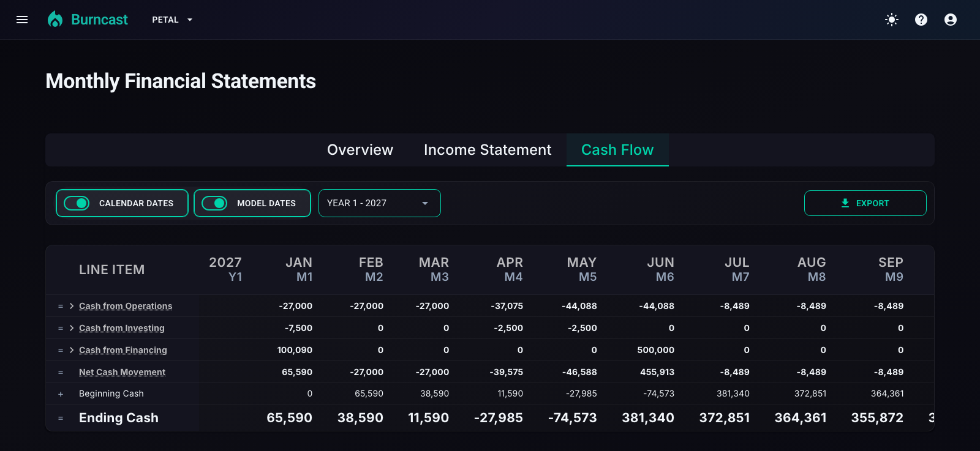
Task: Click the equals icon beside Cash from Financing
Action: pyautogui.click(x=61, y=350)
